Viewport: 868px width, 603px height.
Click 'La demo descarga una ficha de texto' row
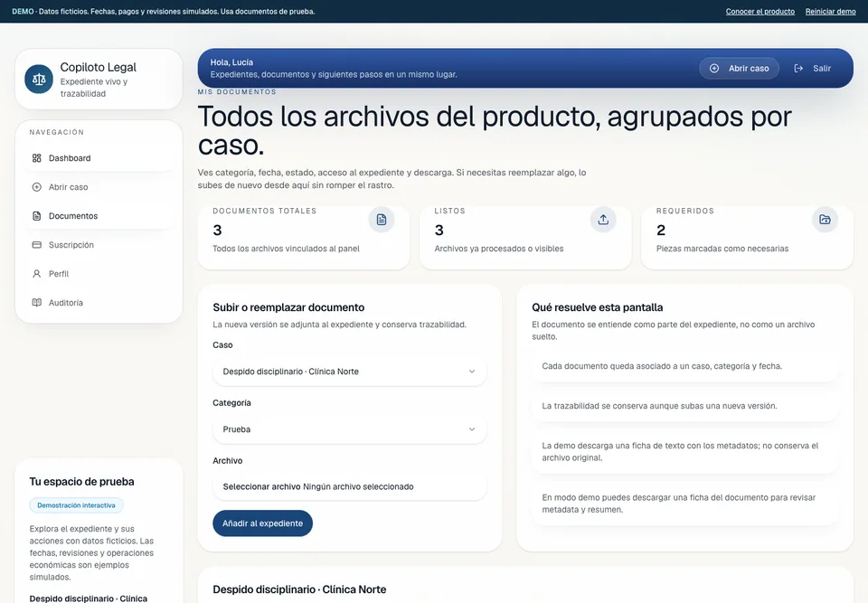coord(684,452)
